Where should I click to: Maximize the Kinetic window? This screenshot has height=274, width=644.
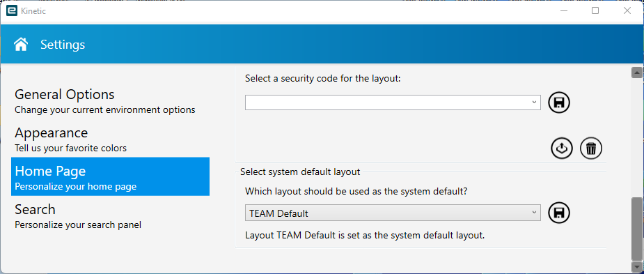click(595, 10)
